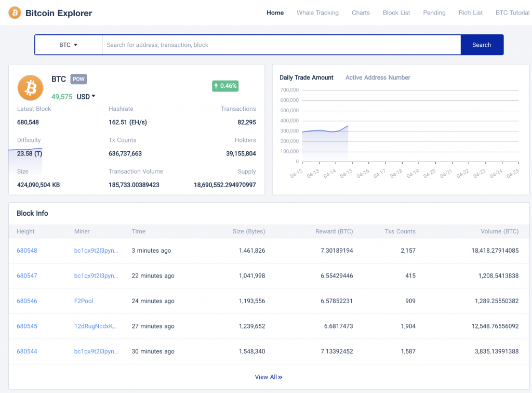Click the Height column header
This screenshot has width=532, height=393.
tap(25, 231)
